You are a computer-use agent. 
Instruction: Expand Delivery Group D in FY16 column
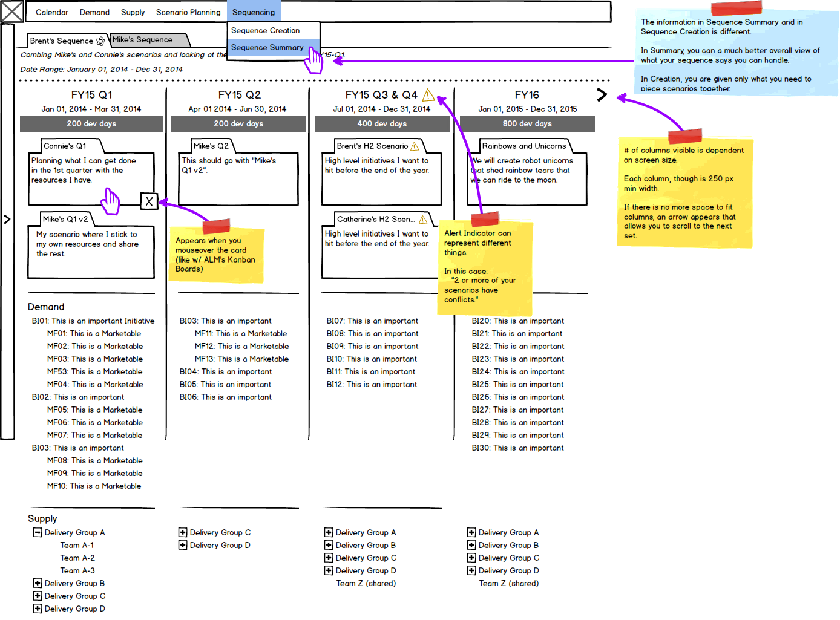pos(471,570)
